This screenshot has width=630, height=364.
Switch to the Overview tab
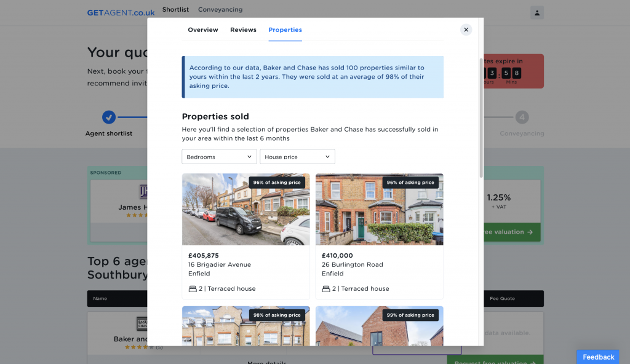[x=203, y=30]
